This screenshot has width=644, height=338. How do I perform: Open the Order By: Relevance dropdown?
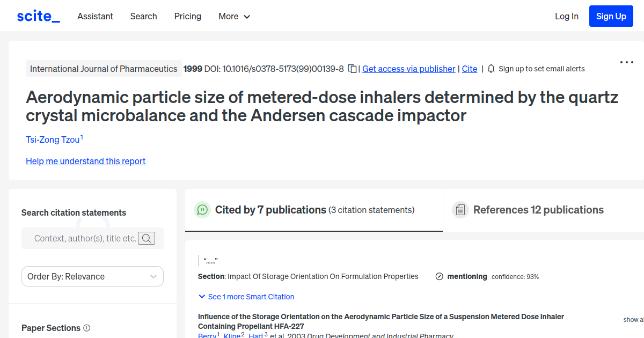(92, 276)
